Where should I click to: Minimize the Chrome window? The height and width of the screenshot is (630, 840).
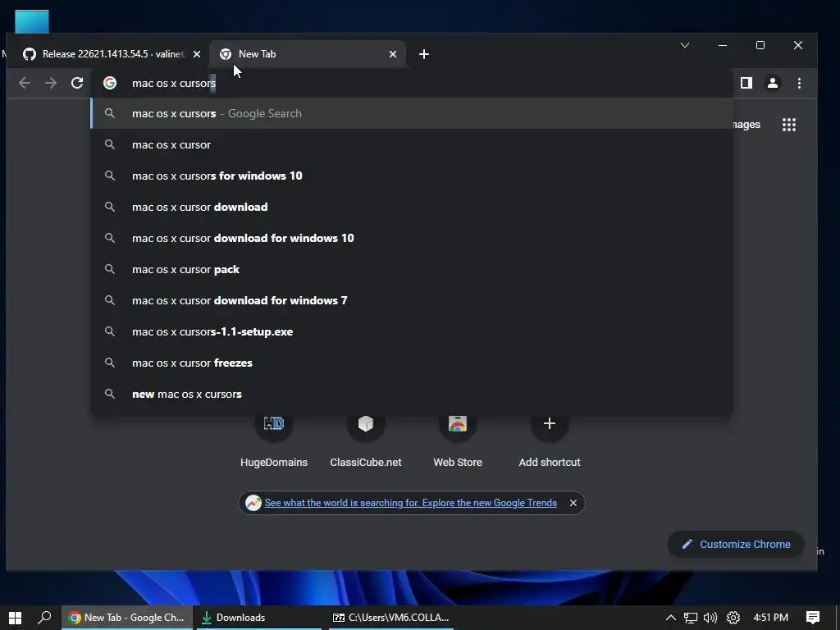point(723,45)
